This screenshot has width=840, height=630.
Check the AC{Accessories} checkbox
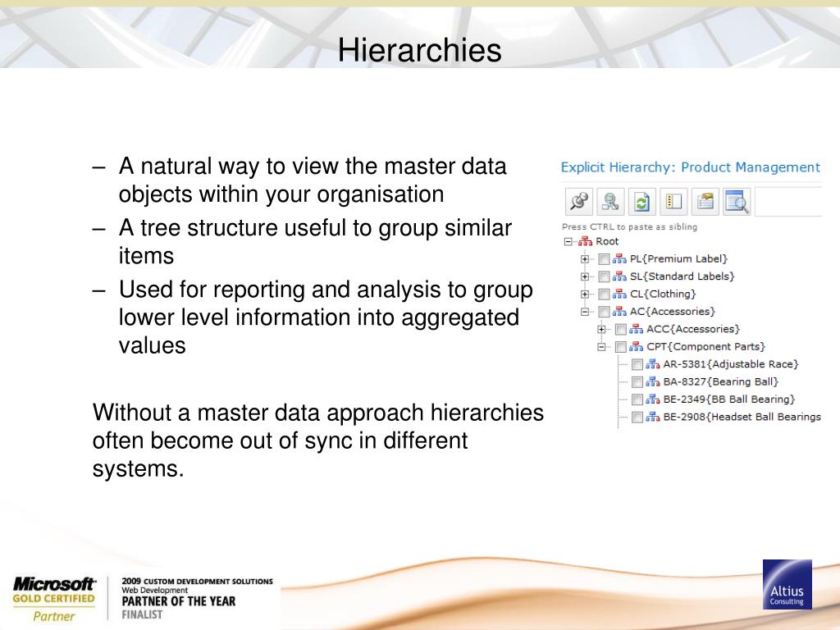pyautogui.click(x=604, y=312)
